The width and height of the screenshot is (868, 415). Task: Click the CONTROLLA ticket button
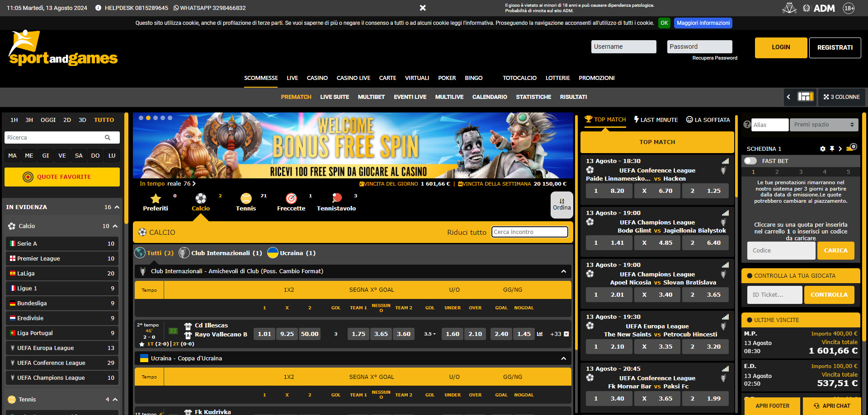point(829,294)
